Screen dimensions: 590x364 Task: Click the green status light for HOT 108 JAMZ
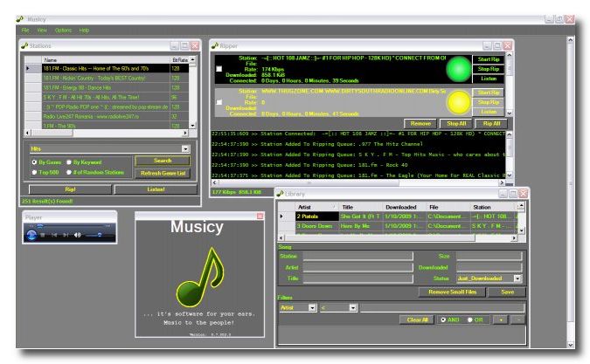pos(458,69)
